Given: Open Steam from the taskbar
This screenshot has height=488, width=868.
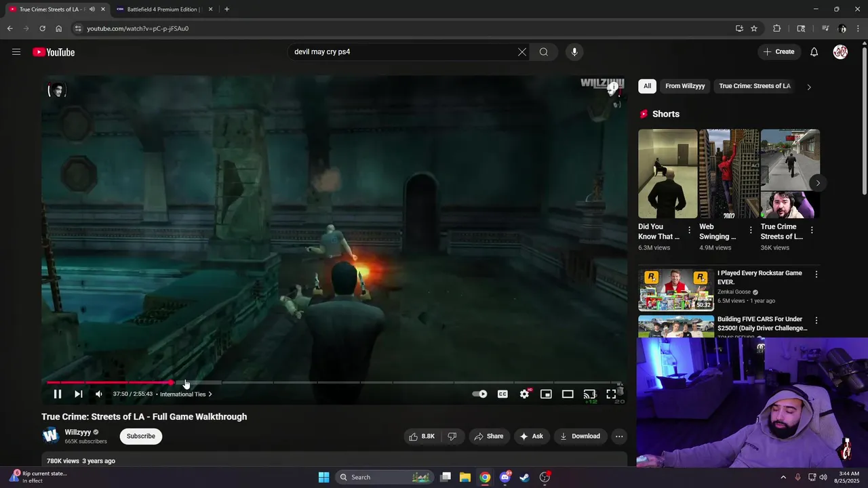Looking at the screenshot, I should (x=525, y=477).
